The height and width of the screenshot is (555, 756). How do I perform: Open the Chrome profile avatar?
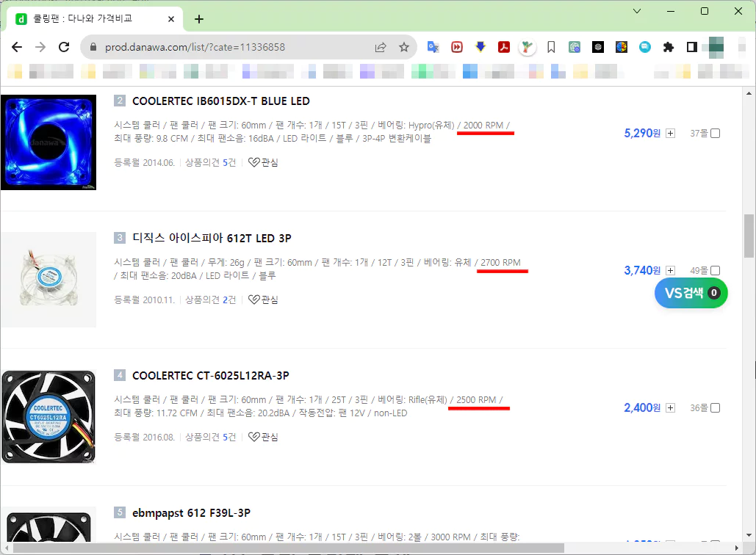(716, 47)
